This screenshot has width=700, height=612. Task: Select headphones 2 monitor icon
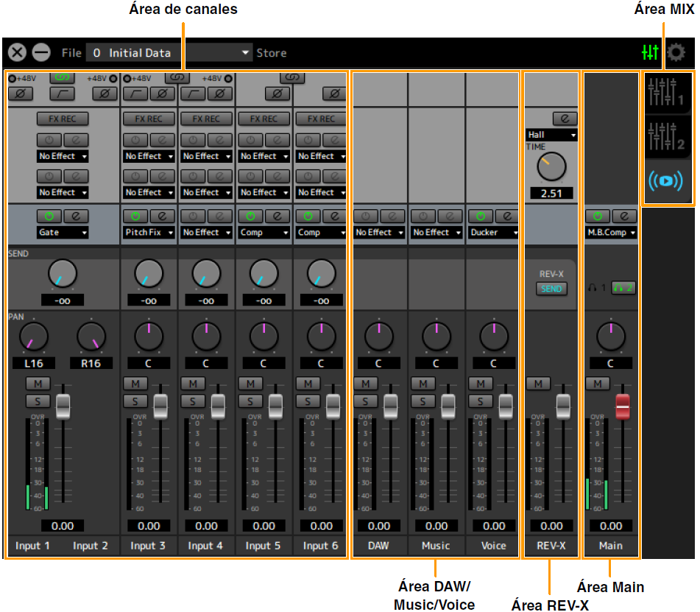624,287
